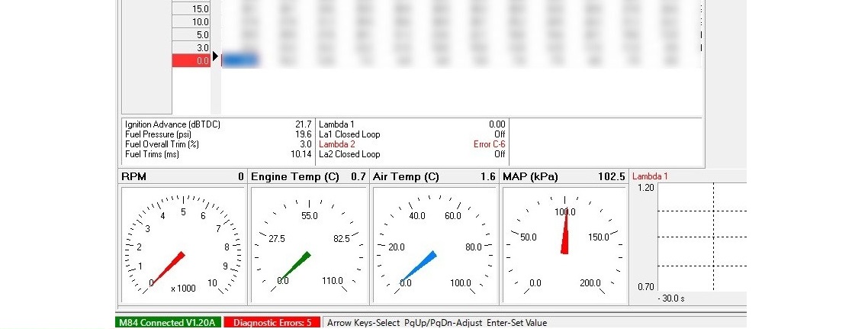The width and height of the screenshot is (868, 329).
Task: Click the Fuel Trims (ms) label
Action: point(153,154)
